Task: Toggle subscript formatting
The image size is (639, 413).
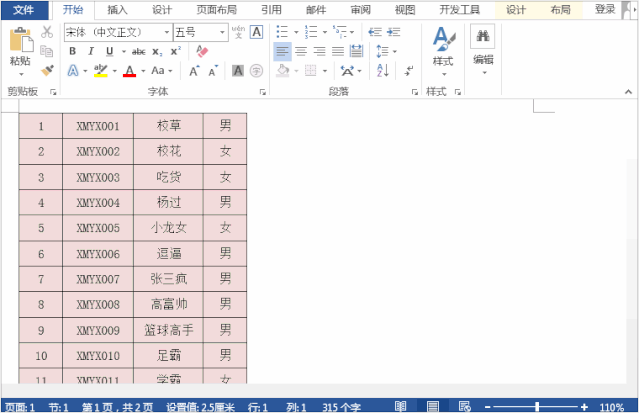Action: [157, 52]
